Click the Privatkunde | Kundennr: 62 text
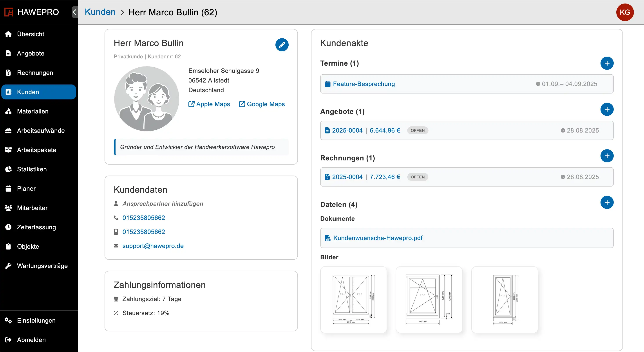The height and width of the screenshot is (352, 644). pos(147,56)
